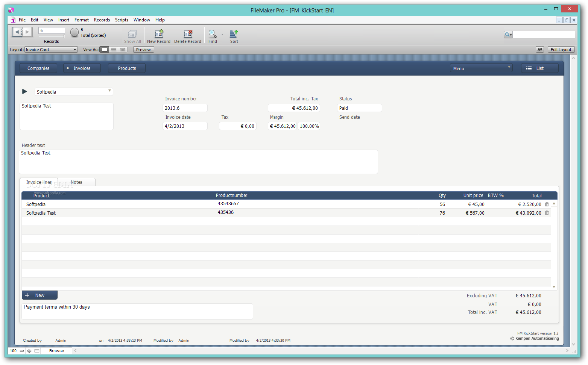Open the Browse mode pop-up menu
The image size is (588, 365).
56,351
